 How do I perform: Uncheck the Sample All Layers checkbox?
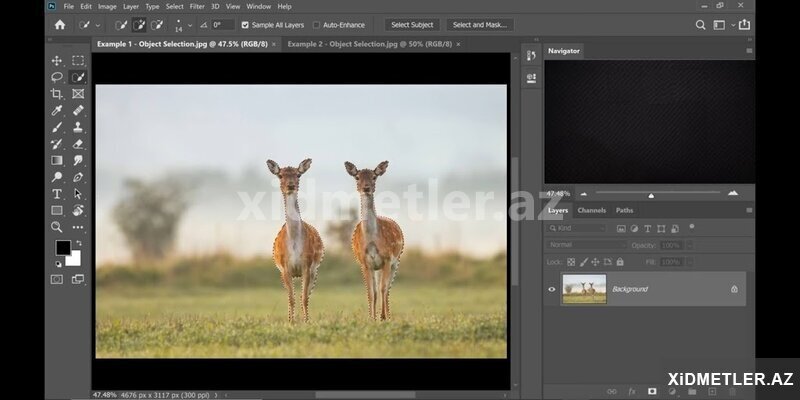point(246,24)
